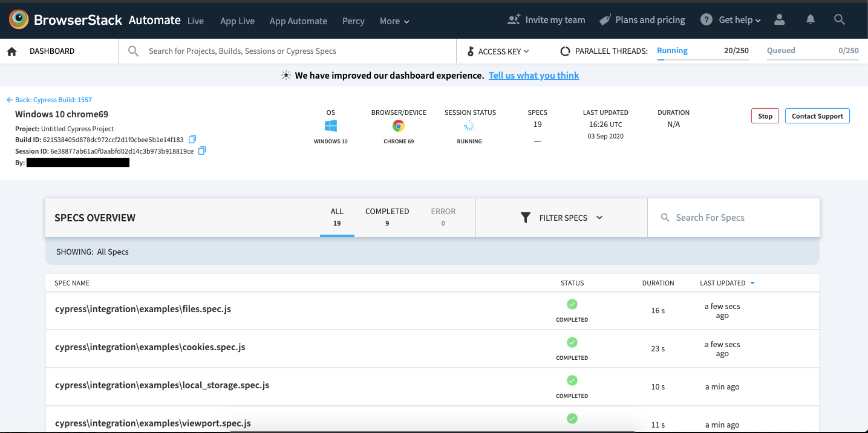This screenshot has width=868, height=433.
Task: Click the Windows 10 OS icon
Action: point(330,126)
